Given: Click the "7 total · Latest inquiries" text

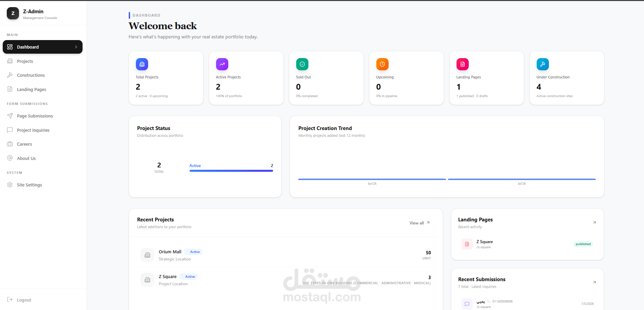Looking at the screenshot, I should pyautogui.click(x=477, y=287).
